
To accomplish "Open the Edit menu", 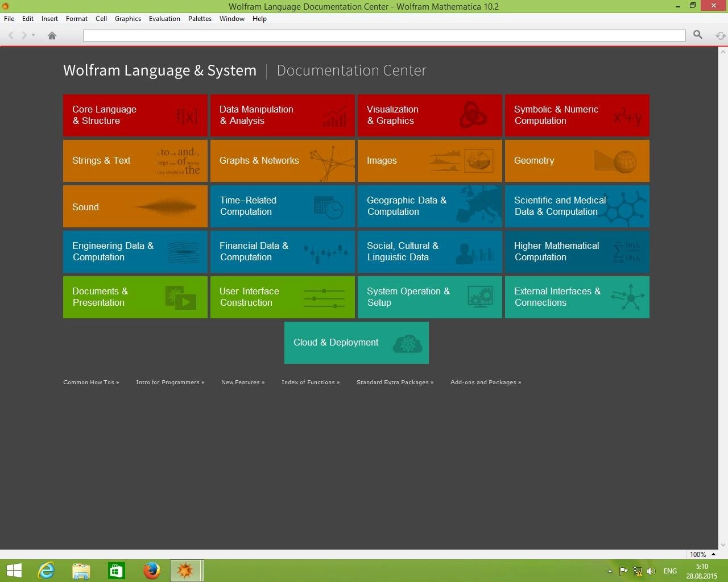I will [28, 19].
